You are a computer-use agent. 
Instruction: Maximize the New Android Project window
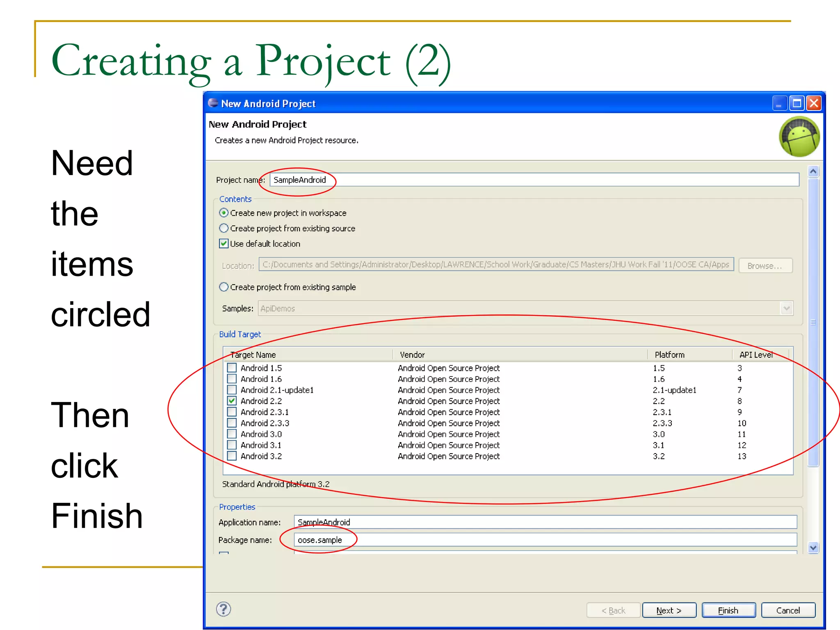[x=797, y=103]
